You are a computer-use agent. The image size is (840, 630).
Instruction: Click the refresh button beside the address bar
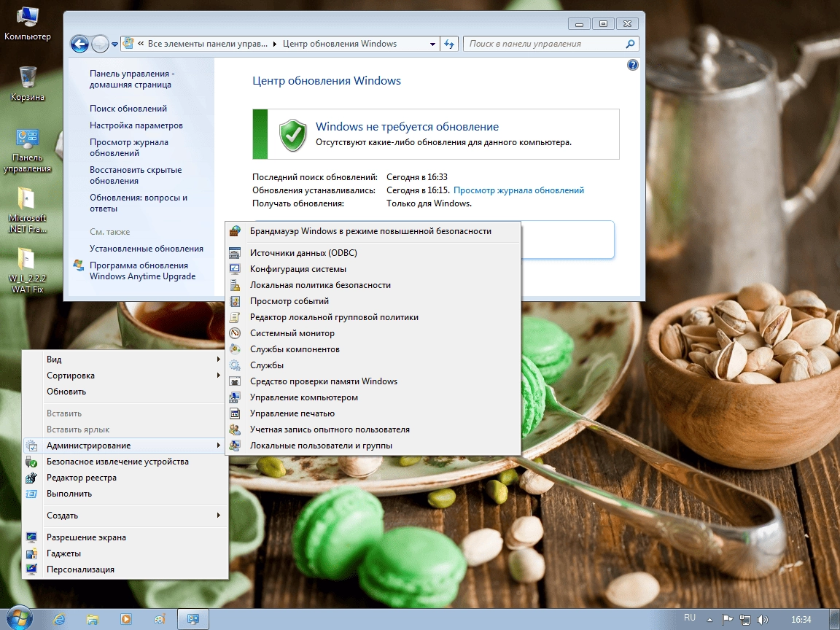pyautogui.click(x=449, y=44)
